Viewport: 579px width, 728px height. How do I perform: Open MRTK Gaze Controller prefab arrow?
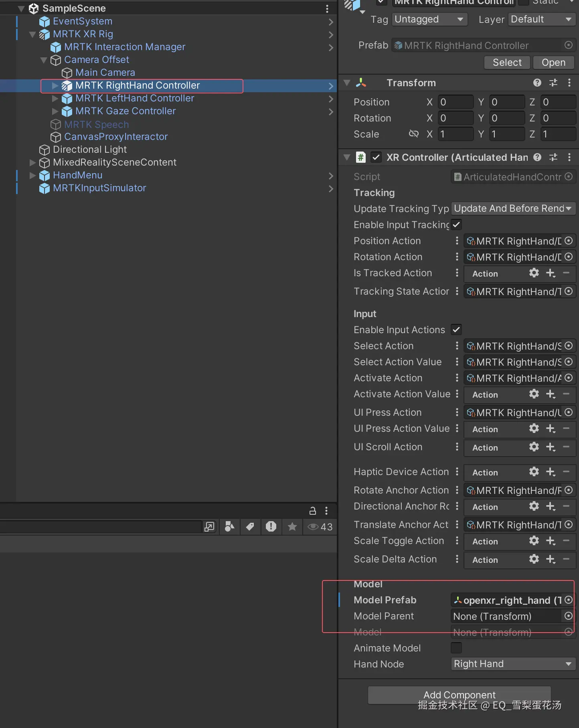click(x=331, y=111)
